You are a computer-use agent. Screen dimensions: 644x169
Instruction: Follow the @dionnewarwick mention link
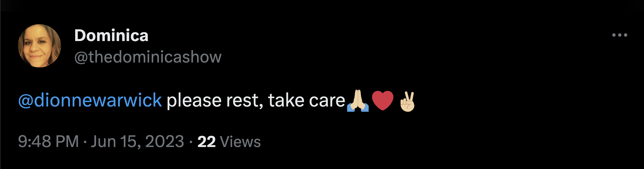coord(90,100)
